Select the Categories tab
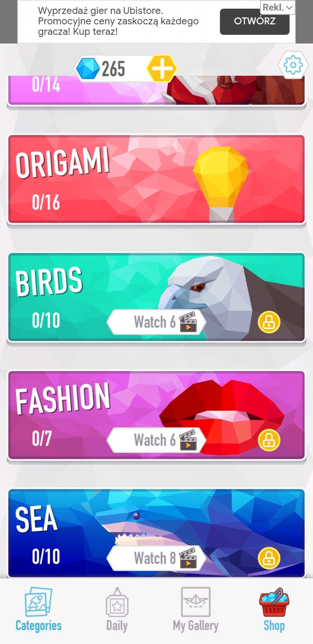Image resolution: width=313 pixels, height=644 pixels. point(39,610)
